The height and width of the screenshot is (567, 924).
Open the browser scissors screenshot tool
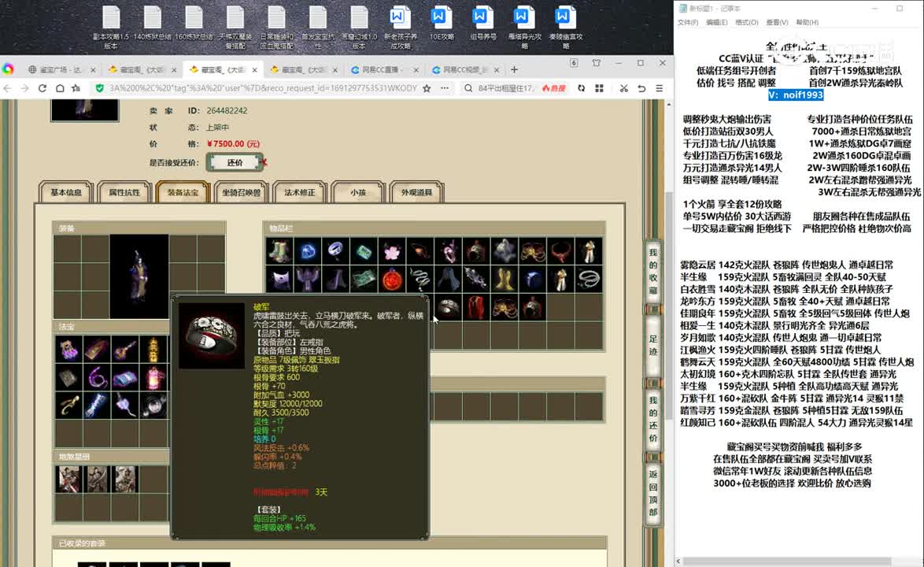click(x=623, y=88)
